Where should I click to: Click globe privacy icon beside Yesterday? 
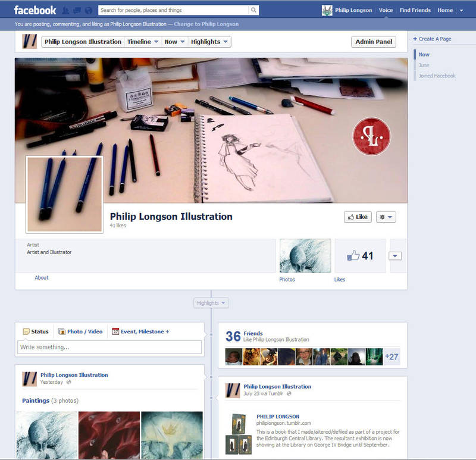point(69,382)
